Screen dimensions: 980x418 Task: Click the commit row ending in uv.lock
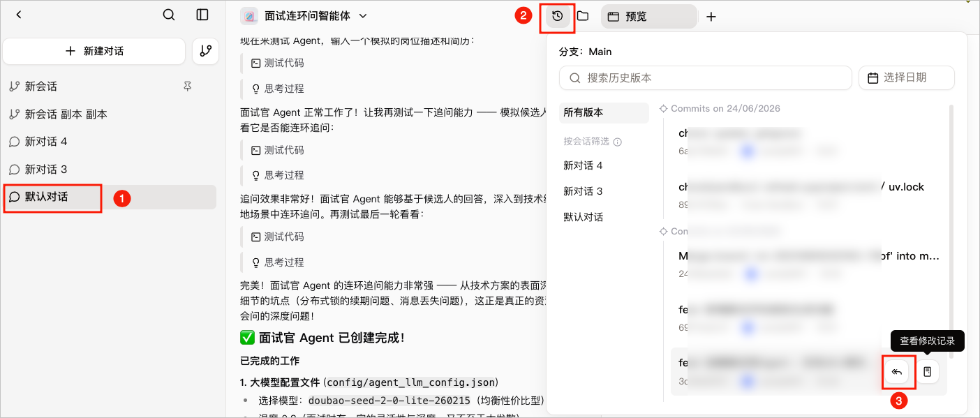[810, 195]
